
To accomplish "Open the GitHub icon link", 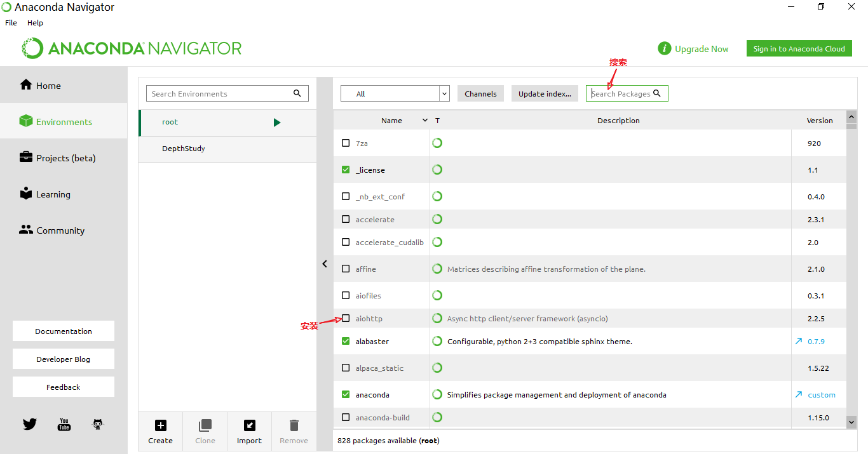I will (x=97, y=424).
